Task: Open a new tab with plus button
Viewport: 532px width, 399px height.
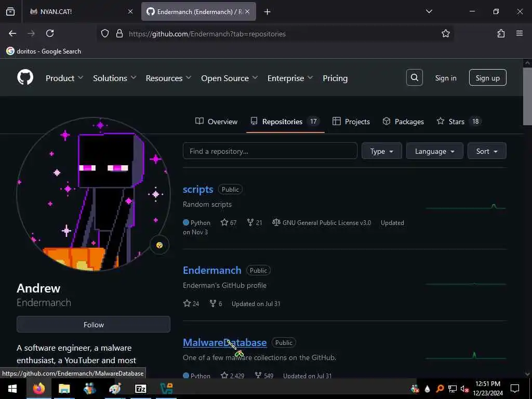Action: [x=267, y=12]
